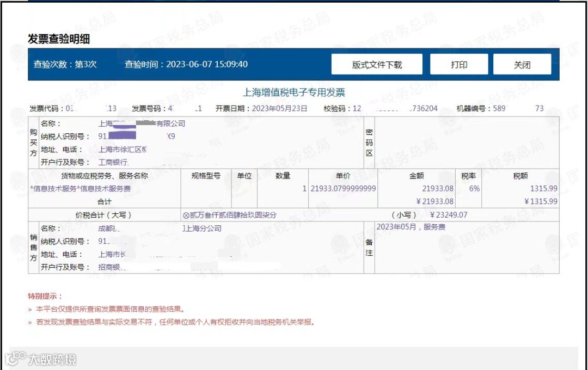Click the 发票号码 label
This screenshot has width=588, height=370.
[148, 108]
